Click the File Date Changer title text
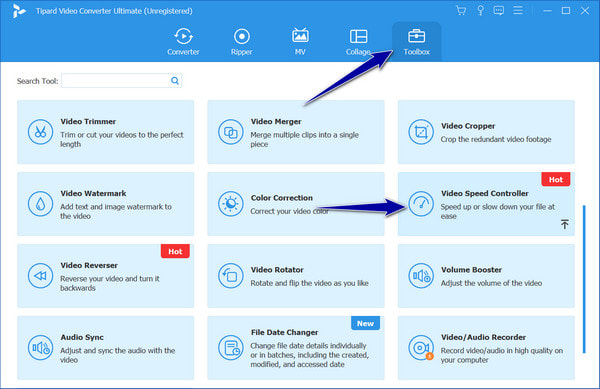 [x=284, y=332]
